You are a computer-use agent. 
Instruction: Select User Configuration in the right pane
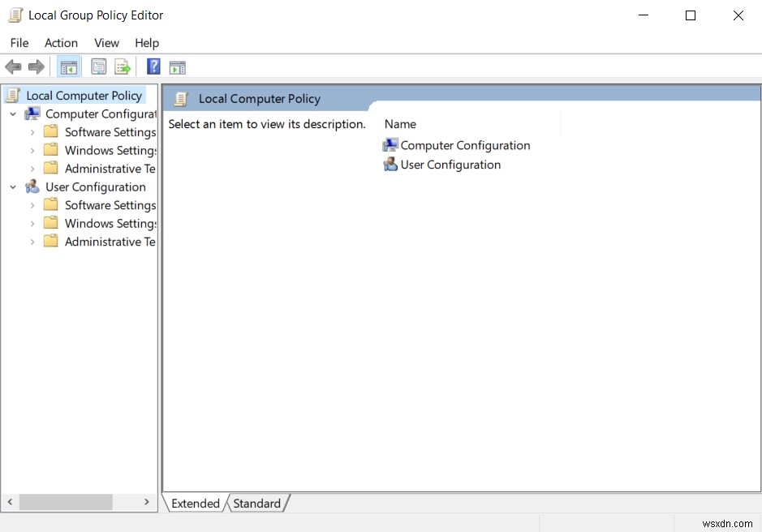pyautogui.click(x=450, y=164)
